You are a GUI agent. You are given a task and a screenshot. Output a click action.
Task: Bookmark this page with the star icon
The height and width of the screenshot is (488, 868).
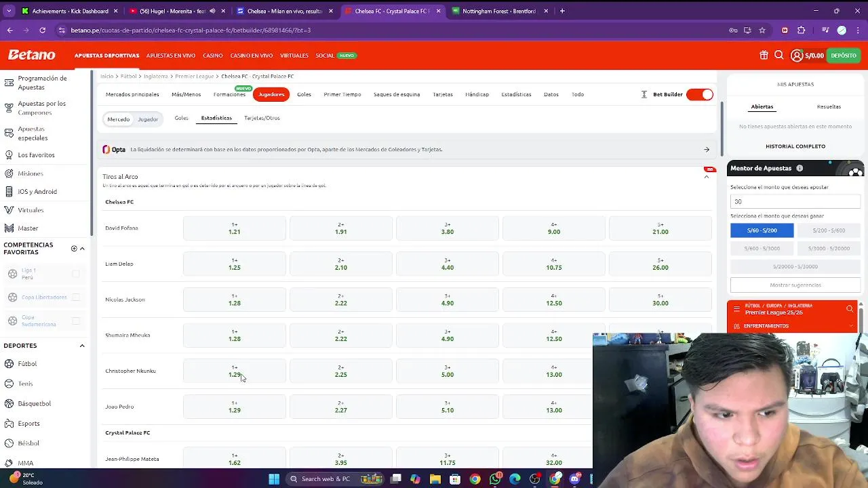(x=762, y=30)
